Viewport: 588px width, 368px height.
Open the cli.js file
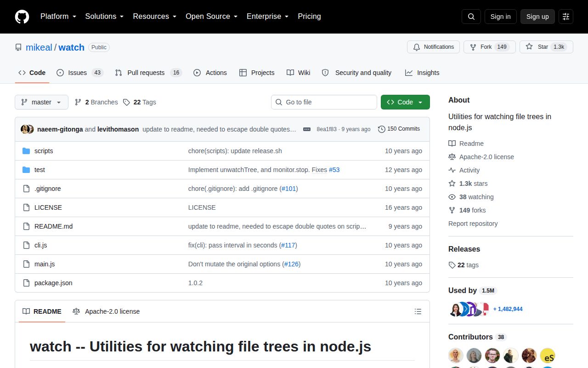click(x=40, y=245)
